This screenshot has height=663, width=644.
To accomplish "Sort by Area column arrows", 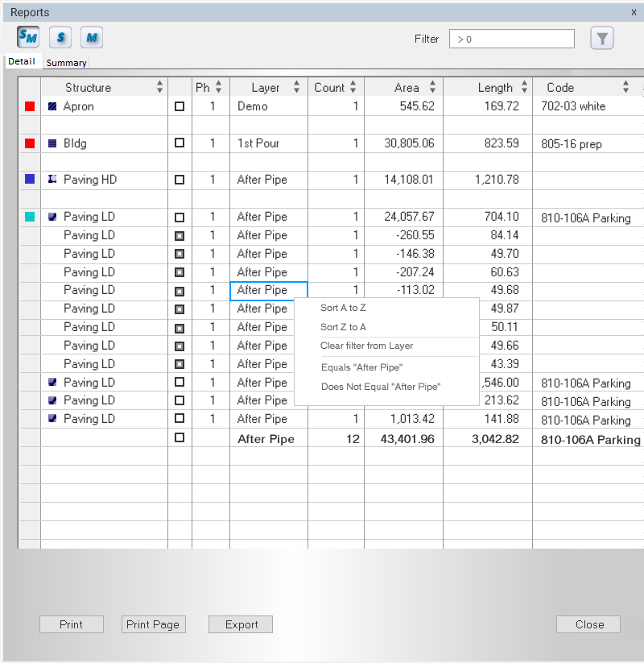I will coord(433,87).
